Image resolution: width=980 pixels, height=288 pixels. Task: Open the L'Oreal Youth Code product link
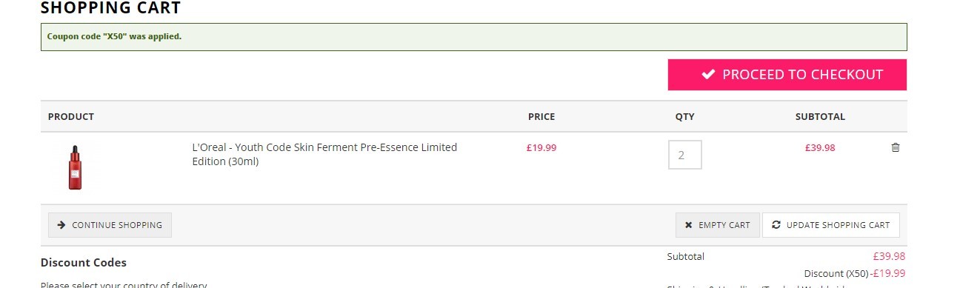(x=324, y=154)
